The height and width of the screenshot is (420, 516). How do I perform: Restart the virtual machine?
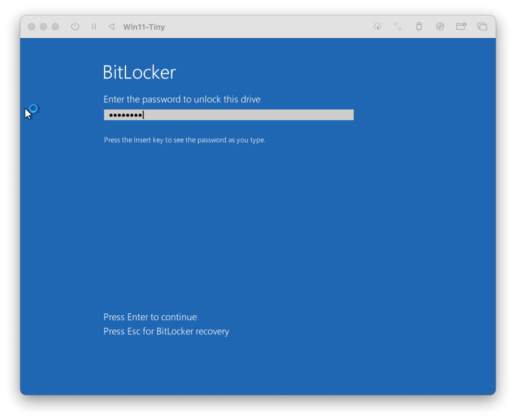tap(112, 27)
